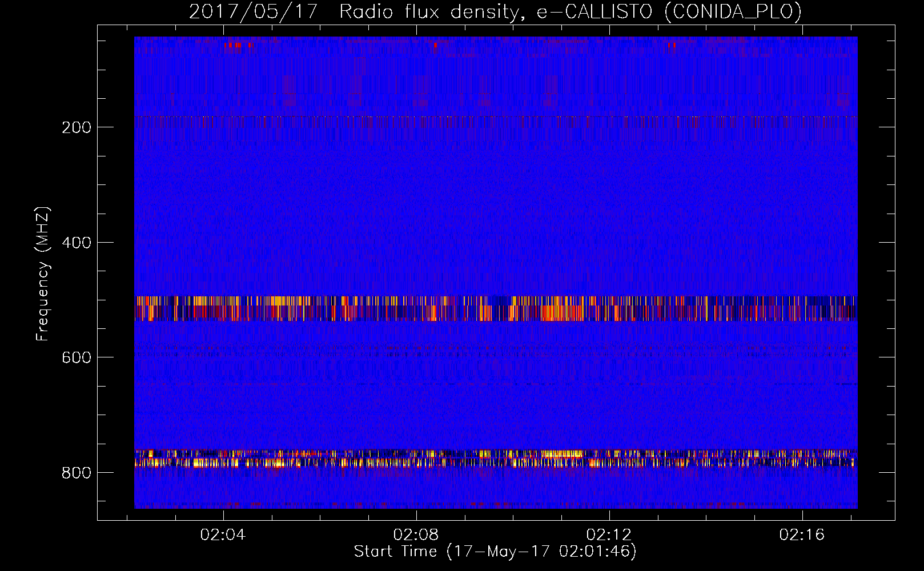924x571 pixels.
Task: Click the 02:12 time tick label
Action: point(609,534)
